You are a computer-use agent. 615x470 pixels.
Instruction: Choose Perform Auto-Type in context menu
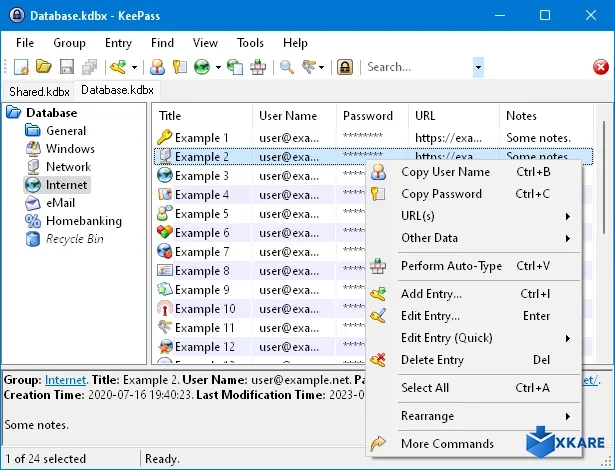click(x=473, y=266)
